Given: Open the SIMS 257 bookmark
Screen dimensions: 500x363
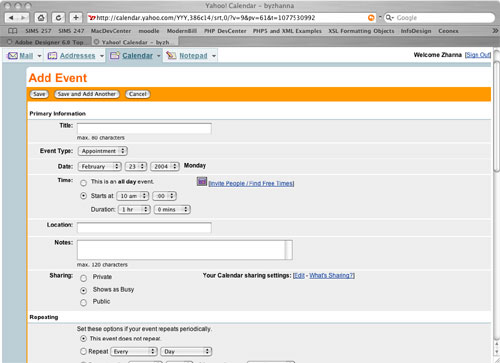Looking at the screenshot, I should [x=38, y=31].
